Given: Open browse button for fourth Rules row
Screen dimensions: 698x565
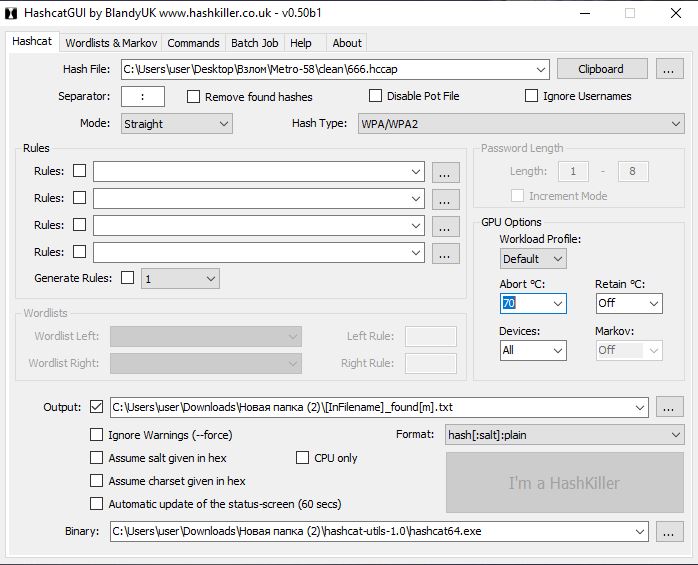Looking at the screenshot, I should (x=446, y=252).
